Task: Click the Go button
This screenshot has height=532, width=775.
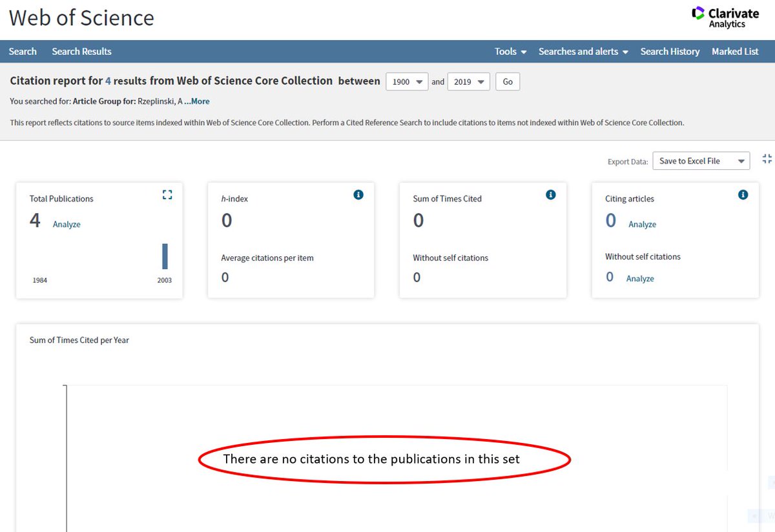Action: 508,82
